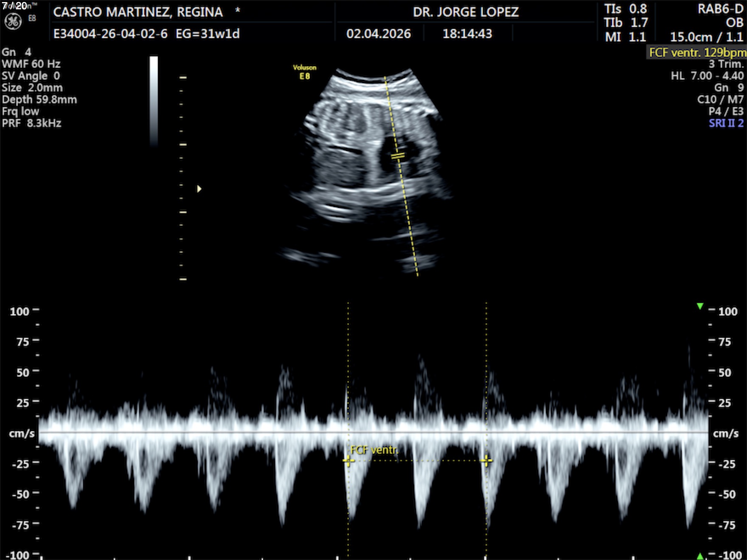This screenshot has width=747, height=560.
Task: Click the WMF 60 Hz wall filter parameter
Action: (31, 64)
